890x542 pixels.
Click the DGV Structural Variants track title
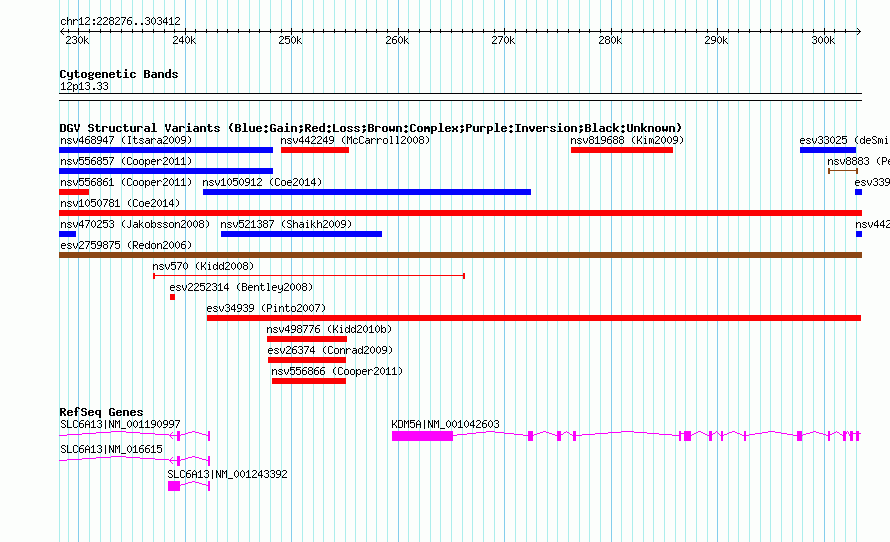click(x=371, y=128)
